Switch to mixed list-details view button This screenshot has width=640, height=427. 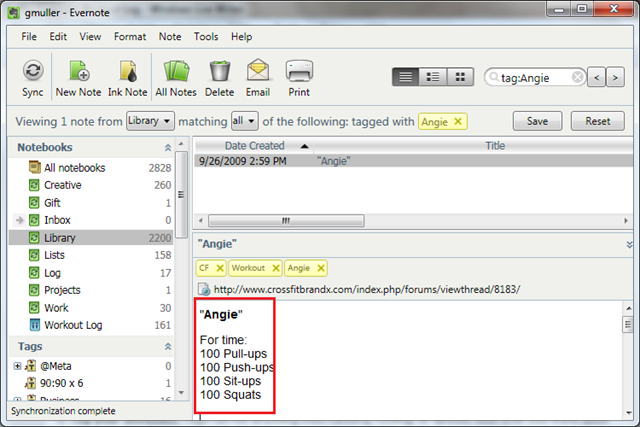433,77
